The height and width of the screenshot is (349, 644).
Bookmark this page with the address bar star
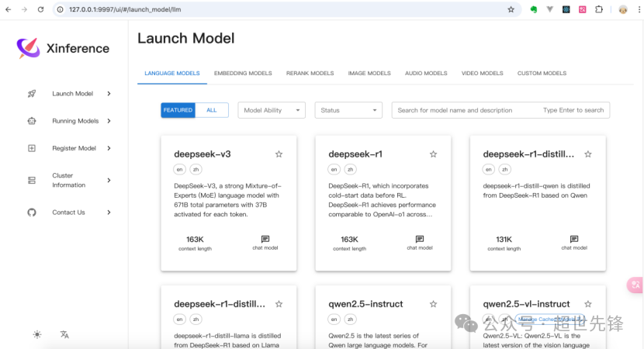pos(511,9)
